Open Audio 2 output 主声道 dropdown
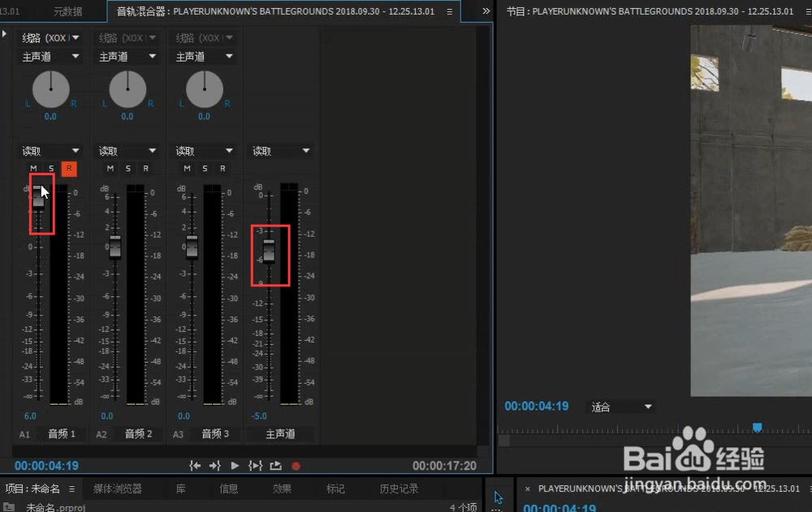The height and width of the screenshot is (512, 812). click(x=127, y=57)
